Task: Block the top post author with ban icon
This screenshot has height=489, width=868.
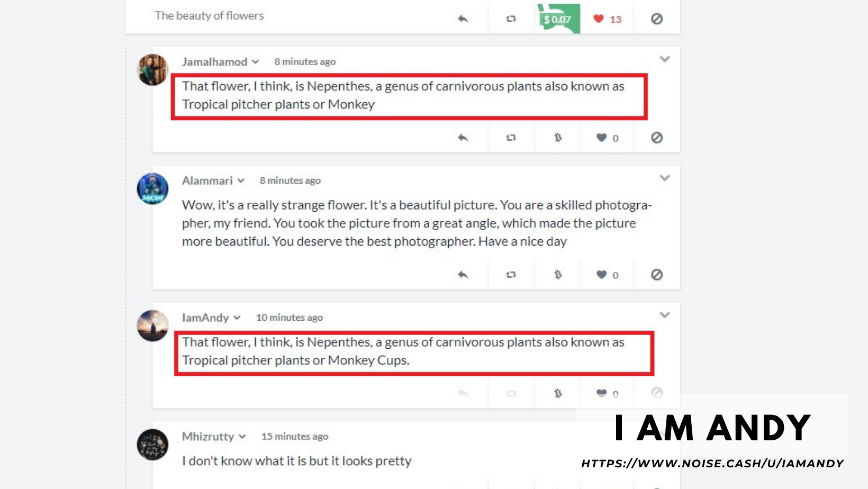Action: (x=657, y=19)
